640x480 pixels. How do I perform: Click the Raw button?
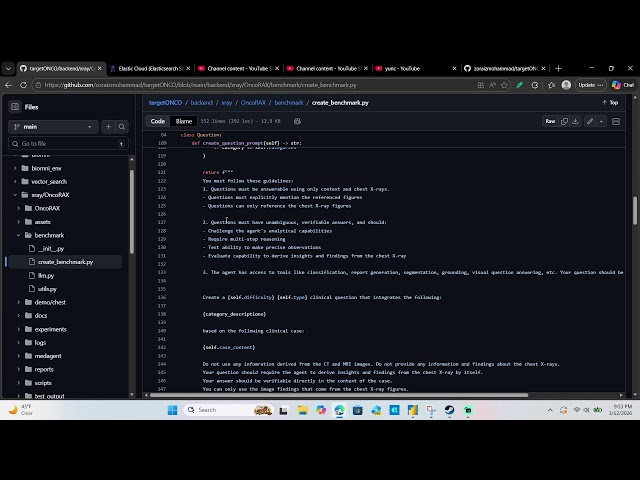(x=549, y=121)
